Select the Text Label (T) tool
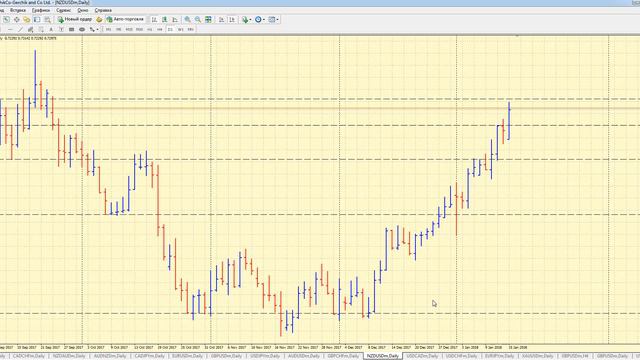640x360 pixels. coord(61,29)
